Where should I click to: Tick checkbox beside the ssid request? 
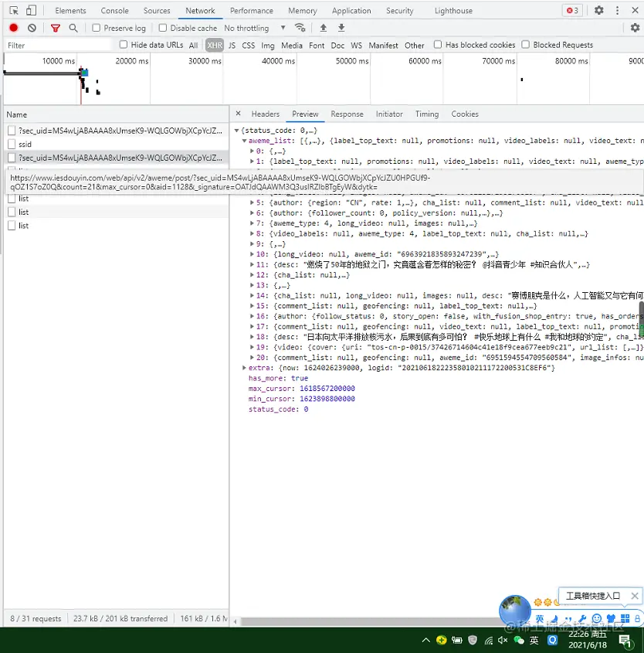[x=12, y=144]
